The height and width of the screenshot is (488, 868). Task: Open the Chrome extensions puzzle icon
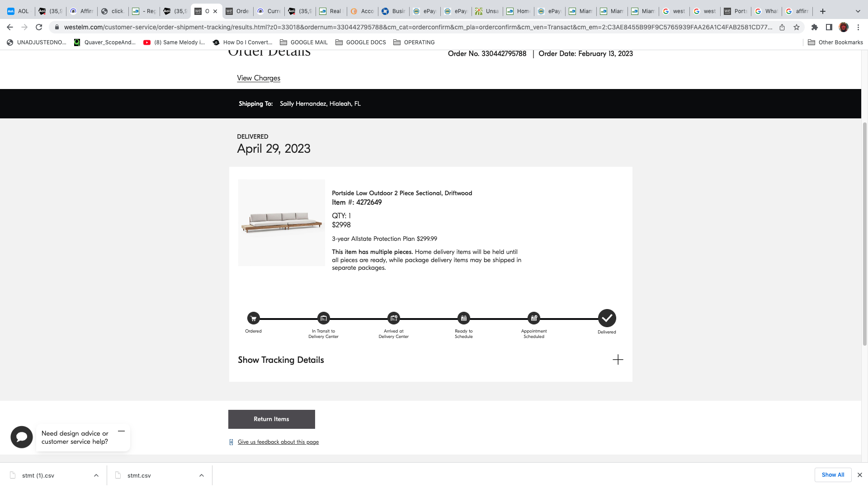point(814,27)
